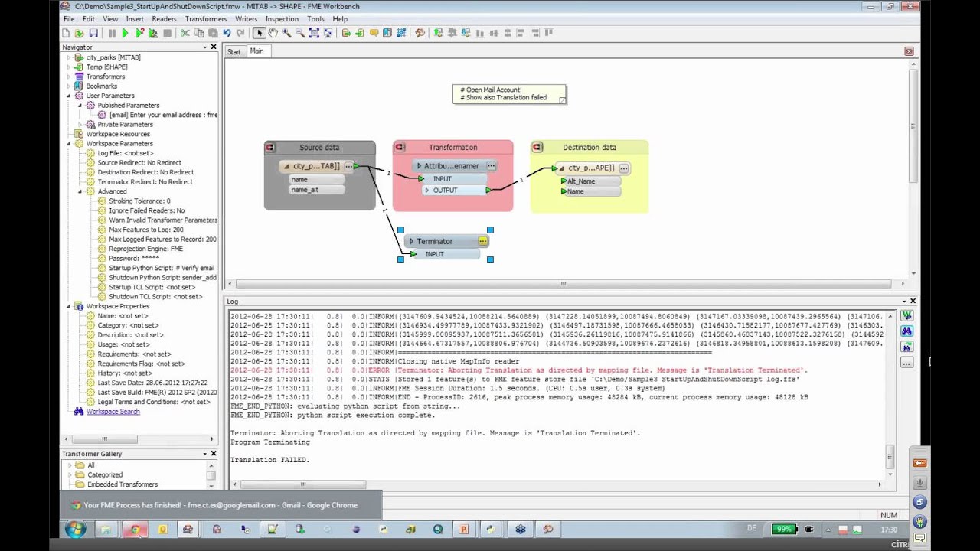Expand the Private Parameters node
Image resolution: width=980 pixels, height=551 pixels.
[80, 125]
